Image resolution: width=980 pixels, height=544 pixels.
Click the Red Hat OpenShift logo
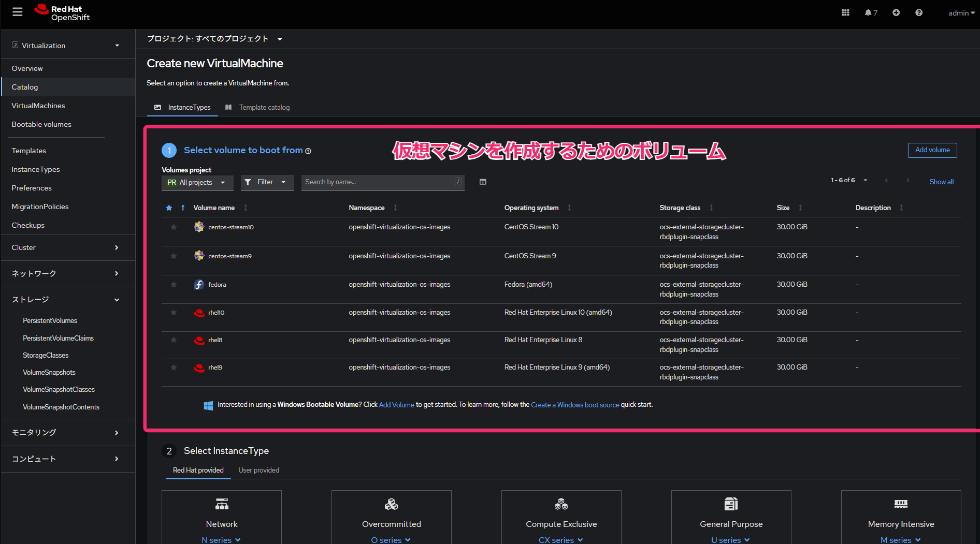62,13
